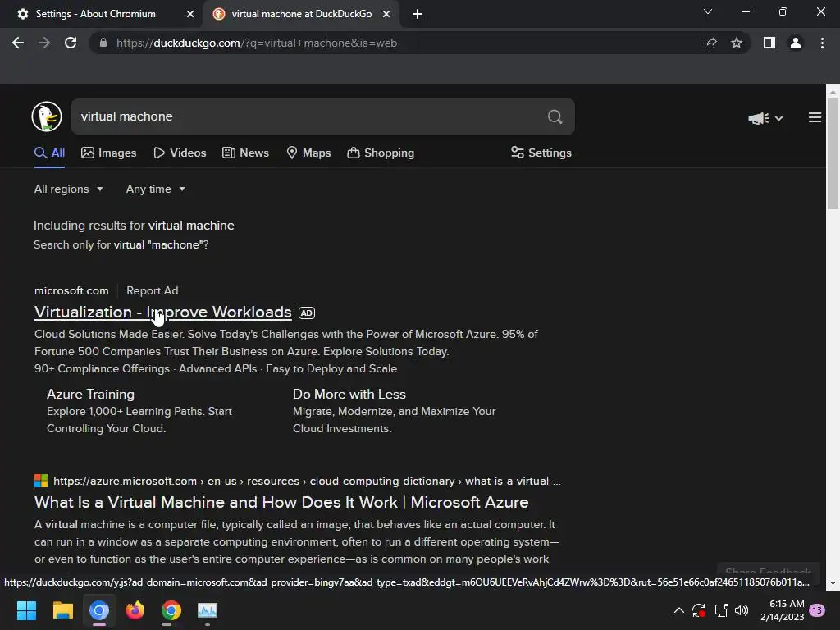Viewport: 840px width, 630px height.
Task: Bookmark this page with the star icon
Action: 737,43
